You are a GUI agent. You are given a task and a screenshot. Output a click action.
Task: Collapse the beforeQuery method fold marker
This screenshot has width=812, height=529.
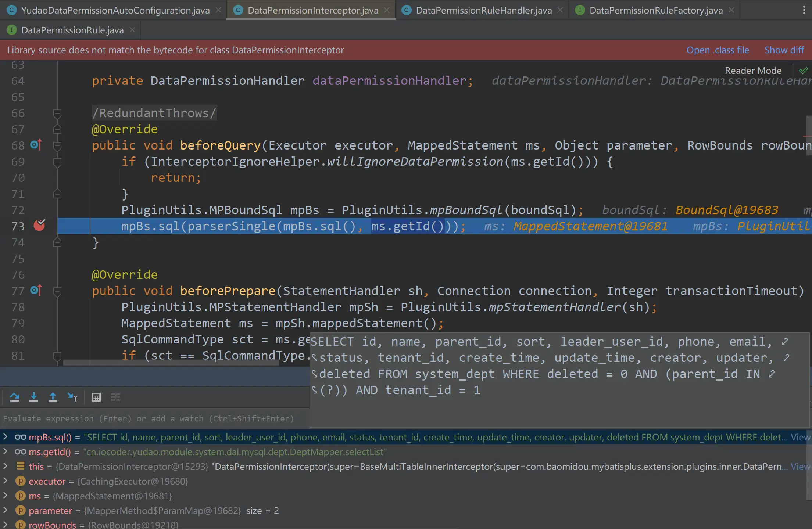pyautogui.click(x=57, y=146)
